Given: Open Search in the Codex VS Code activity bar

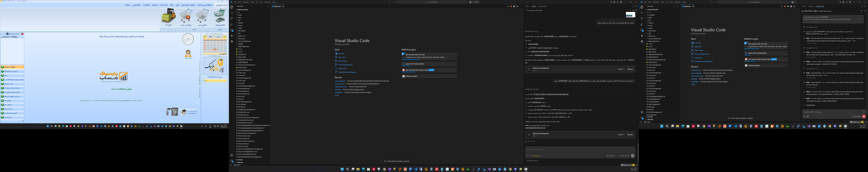Looking at the screenshot, I should 232,13.
